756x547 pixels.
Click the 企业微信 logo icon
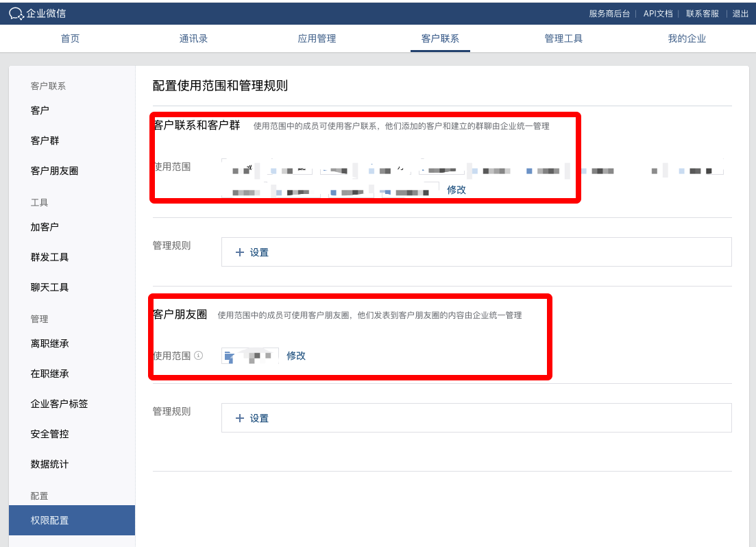[16, 13]
